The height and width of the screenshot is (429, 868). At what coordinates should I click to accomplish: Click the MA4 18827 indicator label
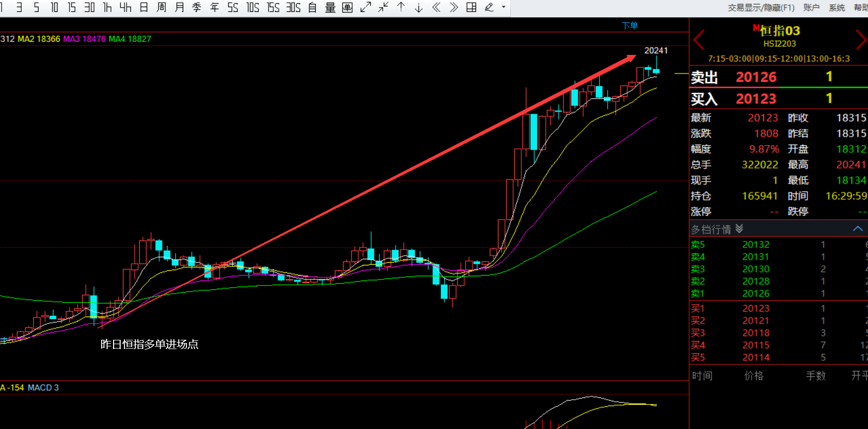point(130,39)
